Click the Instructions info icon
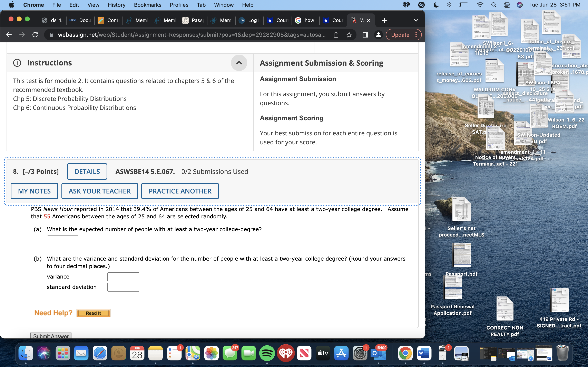588x367 pixels. tap(17, 63)
